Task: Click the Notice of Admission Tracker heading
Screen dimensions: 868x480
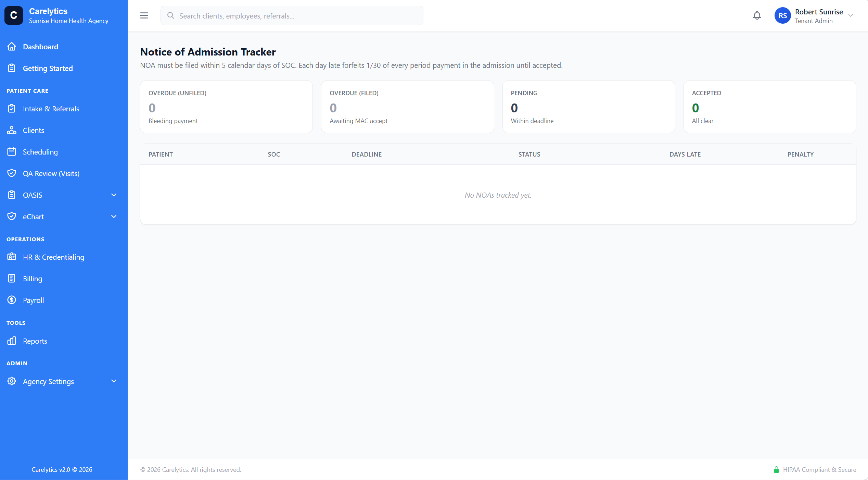Action: pyautogui.click(x=208, y=52)
